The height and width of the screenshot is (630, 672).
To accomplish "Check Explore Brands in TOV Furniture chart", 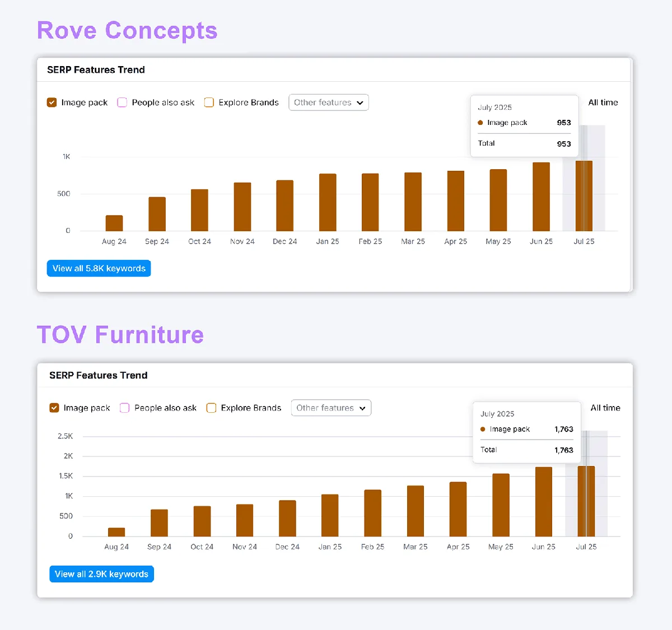I will point(211,408).
